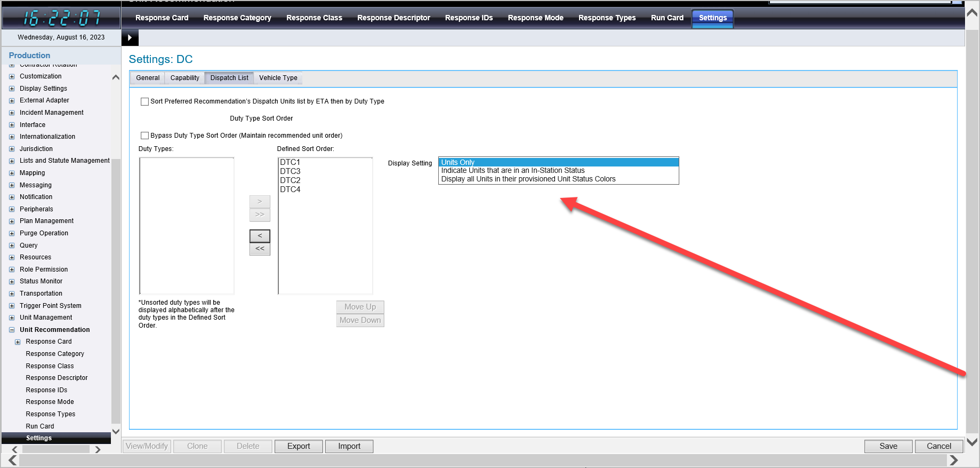Switch to the Vehicle Type tab
This screenshot has height=468, width=980.
278,78
